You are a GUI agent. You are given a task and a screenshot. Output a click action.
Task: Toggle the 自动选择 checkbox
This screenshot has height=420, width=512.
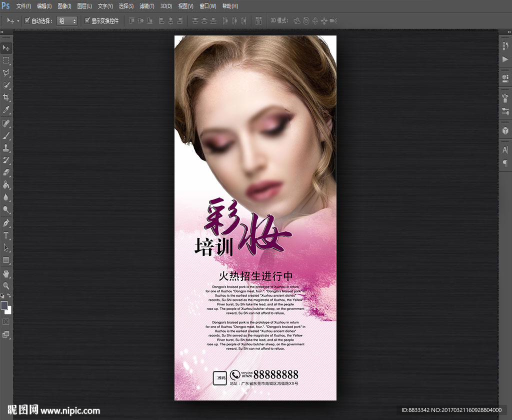pyautogui.click(x=27, y=21)
